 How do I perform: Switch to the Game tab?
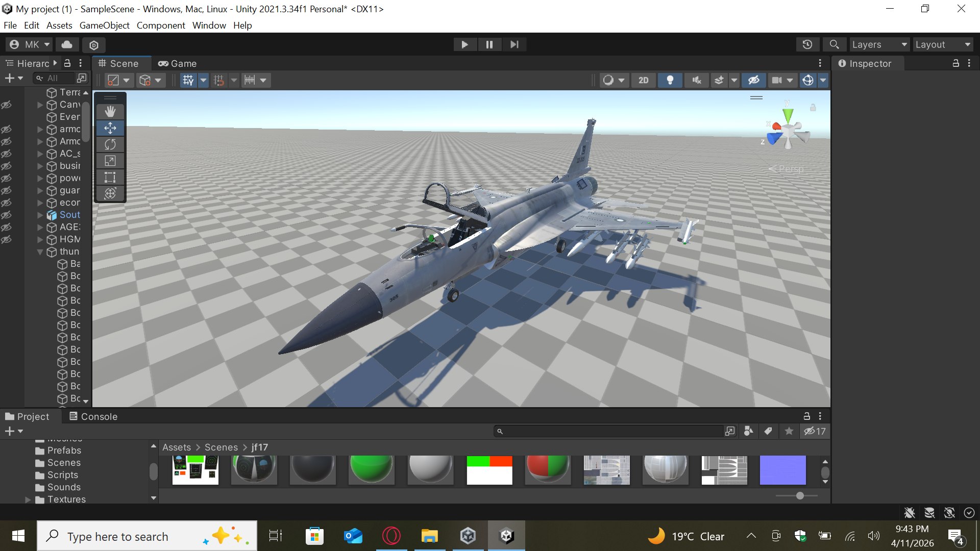click(x=178, y=63)
